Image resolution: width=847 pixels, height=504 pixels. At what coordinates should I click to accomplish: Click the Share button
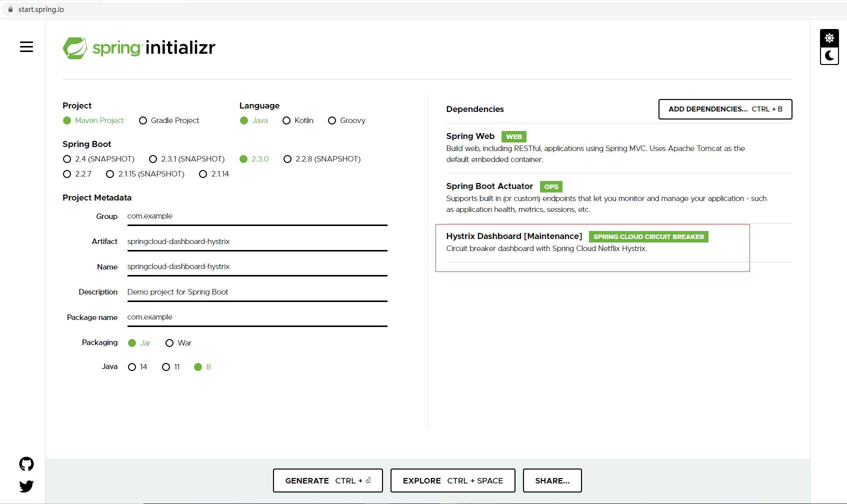click(x=552, y=480)
